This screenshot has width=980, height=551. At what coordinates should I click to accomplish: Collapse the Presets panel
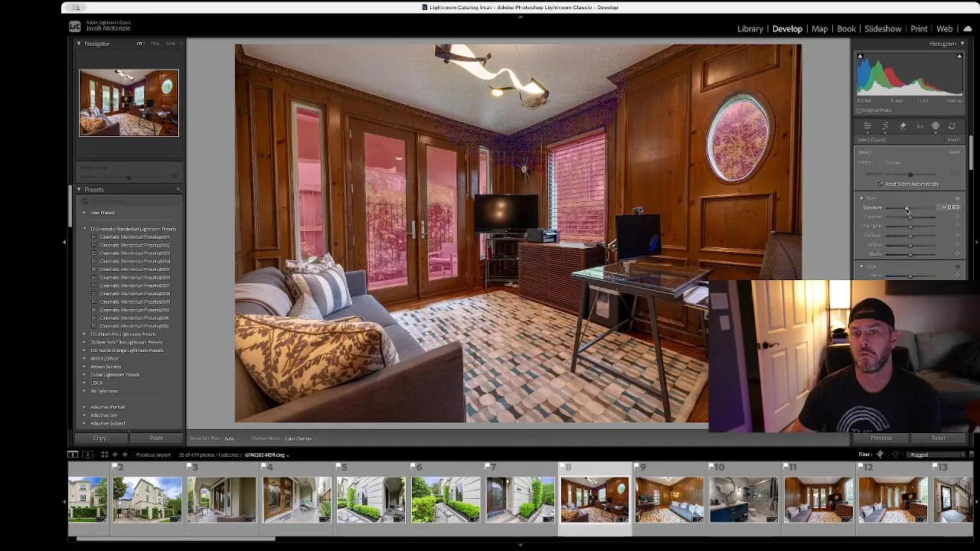pos(78,190)
